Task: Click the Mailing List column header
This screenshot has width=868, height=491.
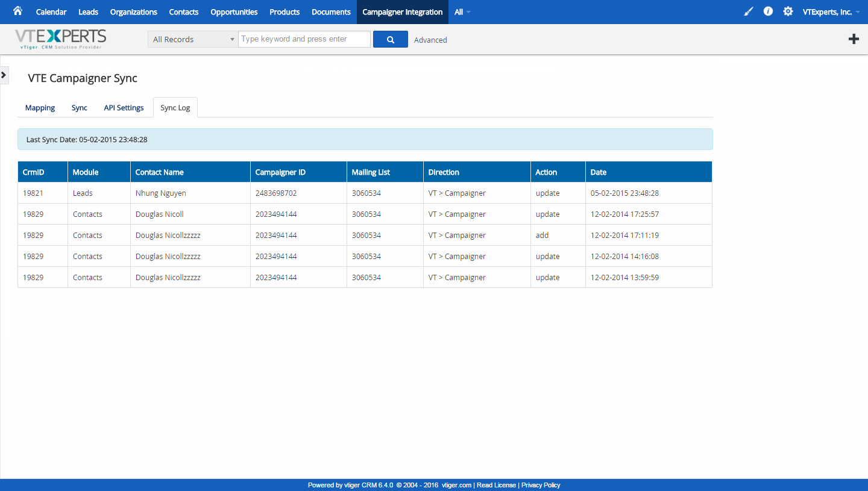Action: (385, 172)
